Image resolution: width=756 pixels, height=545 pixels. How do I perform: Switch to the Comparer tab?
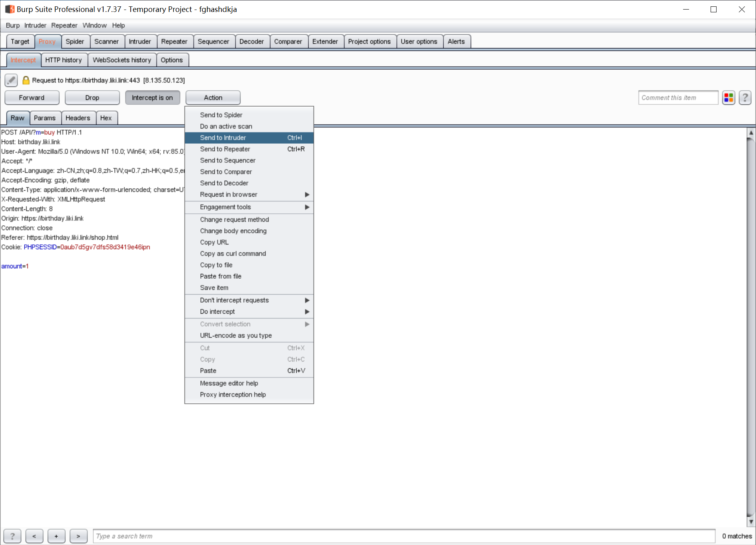click(x=288, y=41)
